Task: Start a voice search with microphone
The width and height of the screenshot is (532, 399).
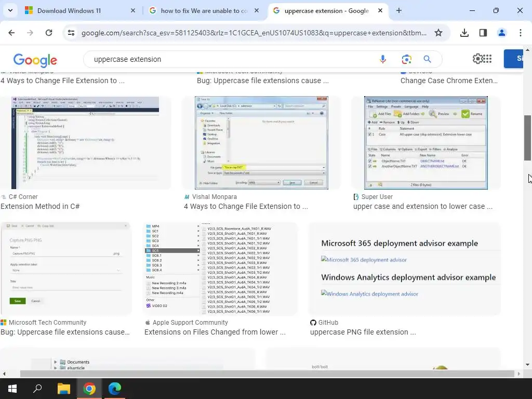Action: tap(383, 59)
